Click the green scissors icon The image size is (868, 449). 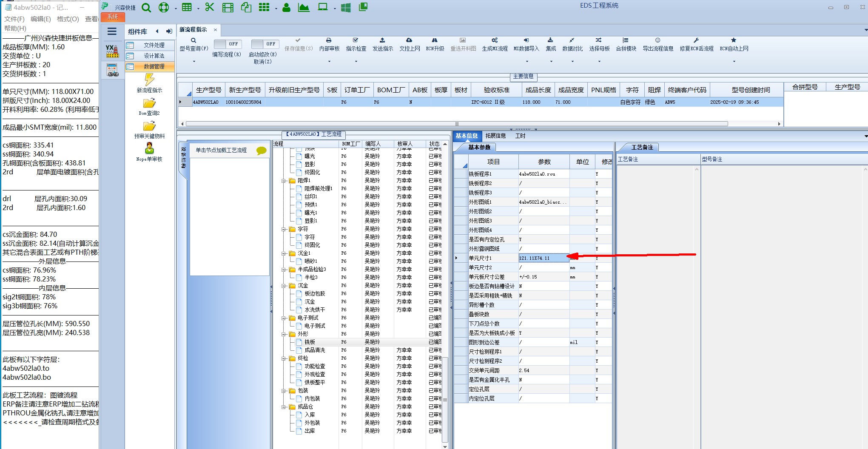[x=210, y=7]
